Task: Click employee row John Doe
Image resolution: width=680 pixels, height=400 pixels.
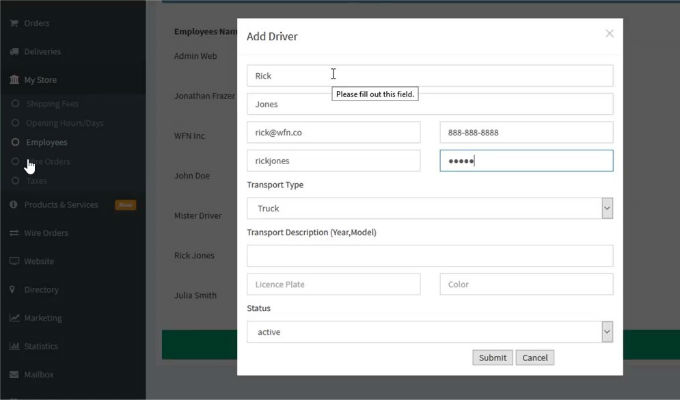Action: pyautogui.click(x=192, y=176)
